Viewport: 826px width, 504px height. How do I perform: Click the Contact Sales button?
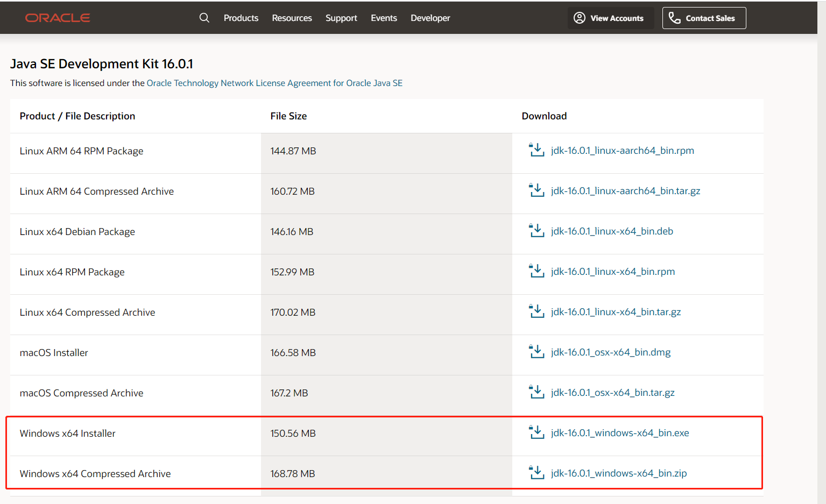[704, 18]
